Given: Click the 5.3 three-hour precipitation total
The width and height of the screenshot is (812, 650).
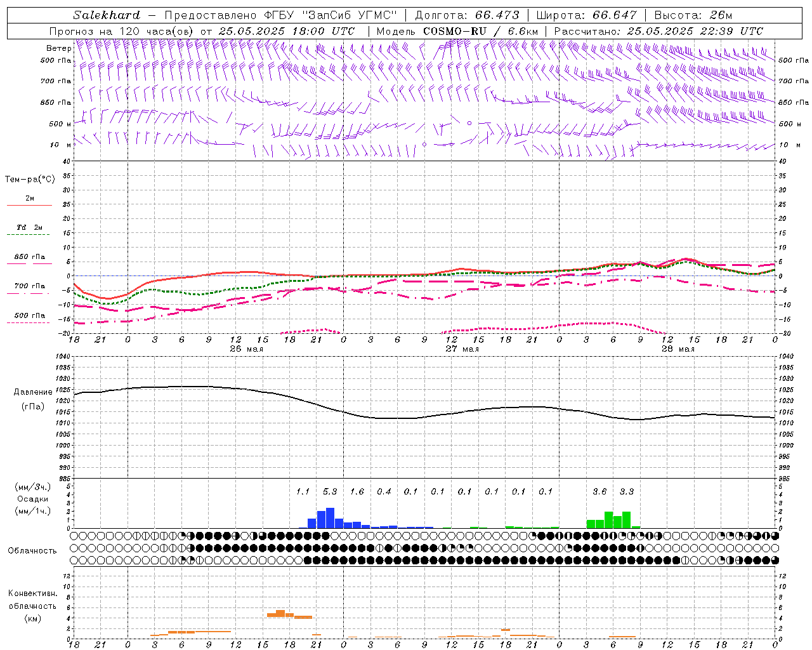Looking at the screenshot, I should pyautogui.click(x=330, y=492).
